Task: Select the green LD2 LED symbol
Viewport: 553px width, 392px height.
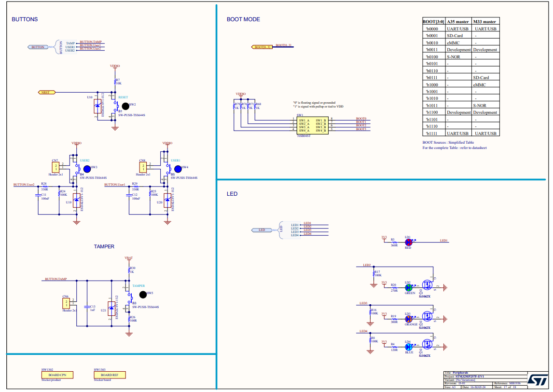Action: (409, 288)
